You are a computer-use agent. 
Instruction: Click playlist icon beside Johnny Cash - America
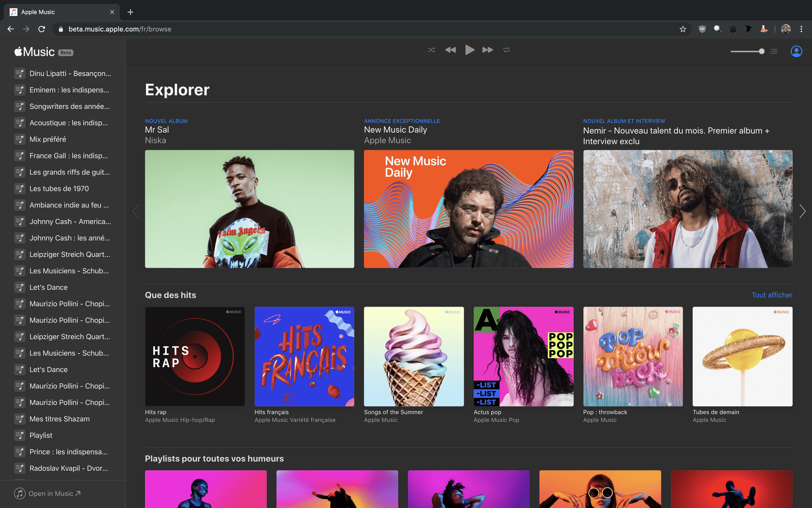[20, 222]
